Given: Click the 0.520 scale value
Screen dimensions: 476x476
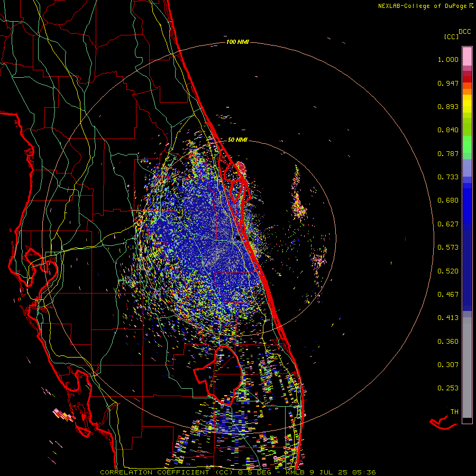Looking at the screenshot, I should pyautogui.click(x=448, y=271).
